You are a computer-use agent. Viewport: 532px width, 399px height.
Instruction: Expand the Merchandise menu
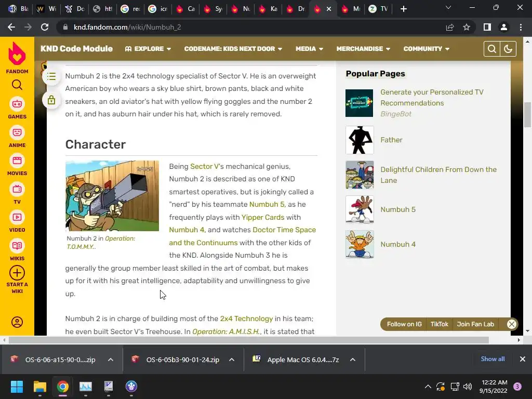tap(363, 49)
